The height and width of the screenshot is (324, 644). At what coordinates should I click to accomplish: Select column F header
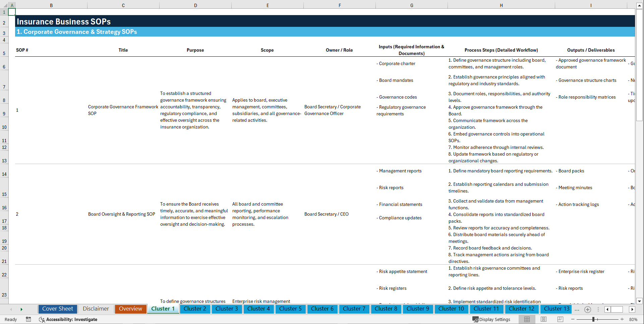point(340,5)
